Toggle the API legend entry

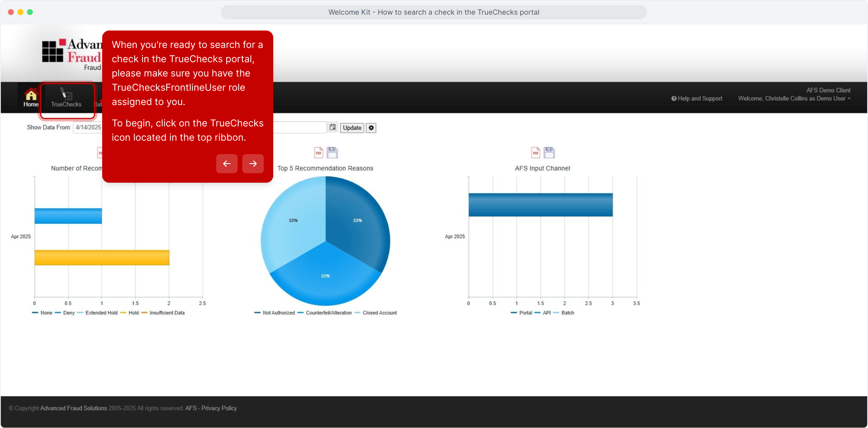click(542, 313)
